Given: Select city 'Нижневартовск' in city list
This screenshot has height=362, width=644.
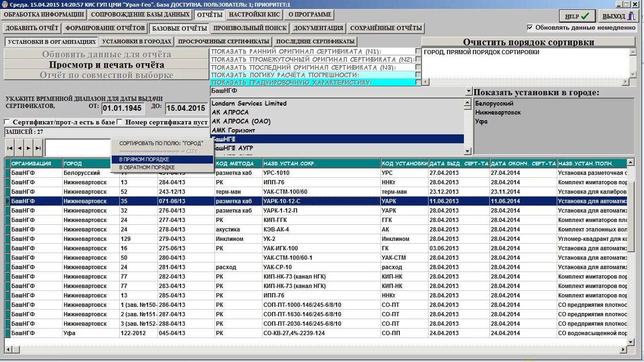Looking at the screenshot, I should [498, 112].
